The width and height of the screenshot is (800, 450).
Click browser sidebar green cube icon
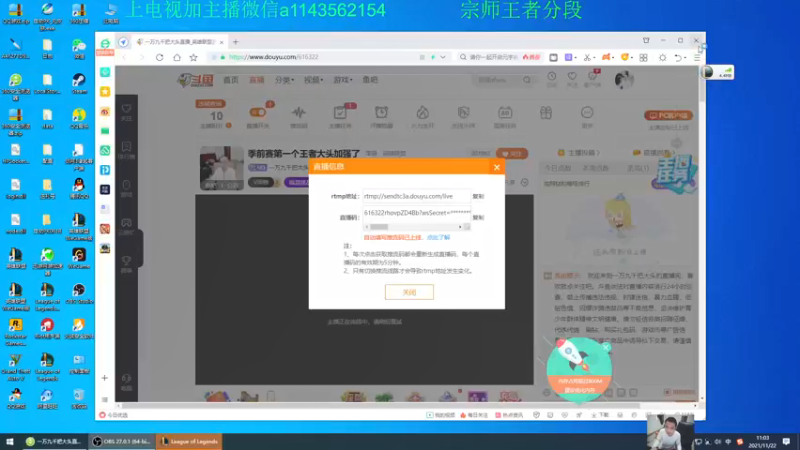[105, 72]
